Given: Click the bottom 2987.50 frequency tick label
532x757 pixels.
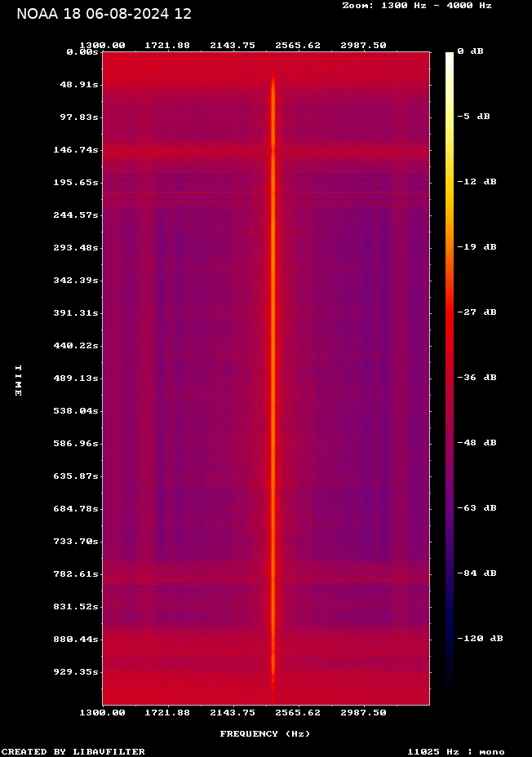Looking at the screenshot, I should coord(363,713).
